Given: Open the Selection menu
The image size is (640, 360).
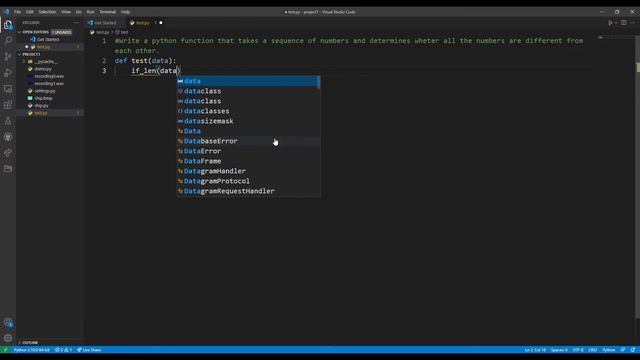Looking at the screenshot, I should point(47,12).
